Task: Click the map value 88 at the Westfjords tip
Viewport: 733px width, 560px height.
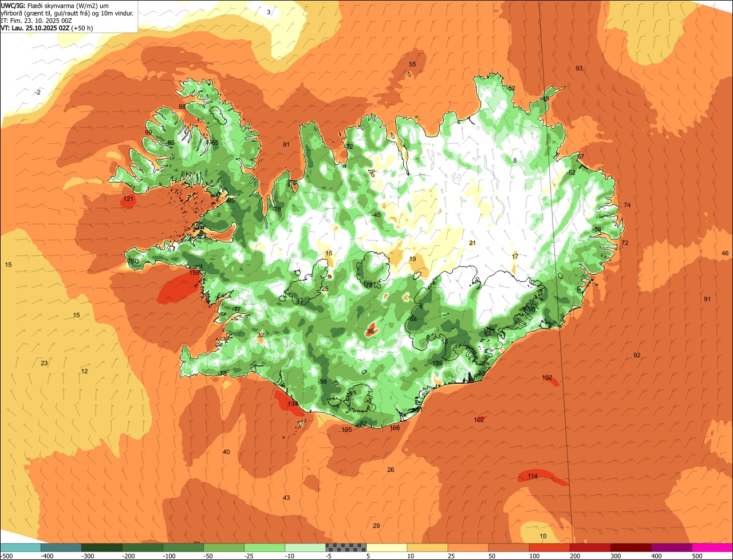Action: [182, 107]
